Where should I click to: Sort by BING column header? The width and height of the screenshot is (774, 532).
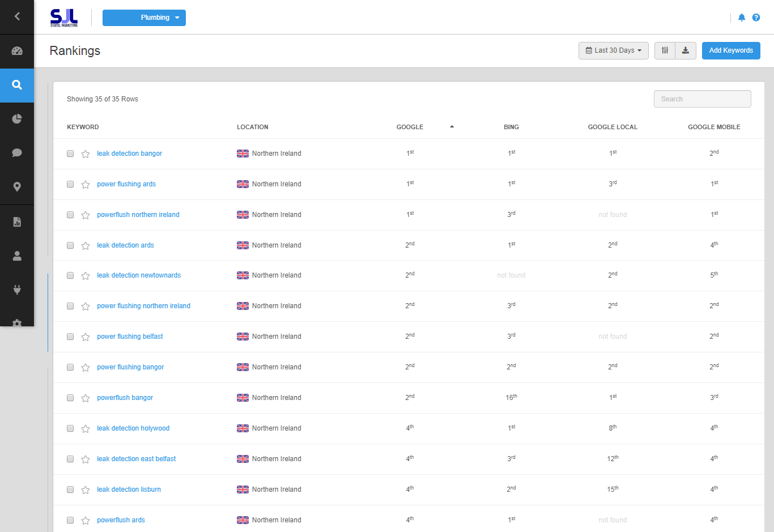pyautogui.click(x=511, y=127)
